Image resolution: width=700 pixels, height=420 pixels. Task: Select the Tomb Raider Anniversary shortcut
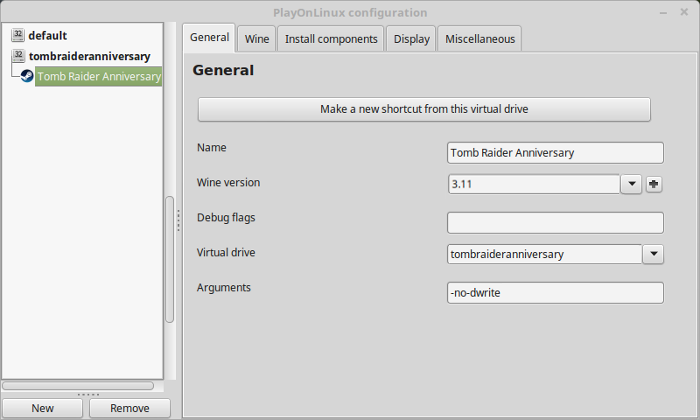point(99,76)
